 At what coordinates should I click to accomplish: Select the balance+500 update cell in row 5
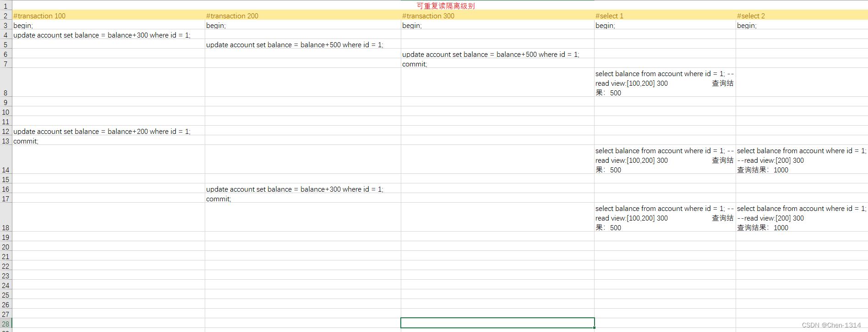point(303,44)
